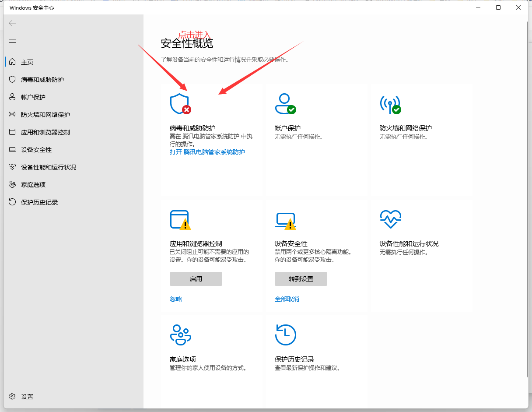Open the 帐户保护 person icon tile
The width and height of the screenshot is (532, 412).
coord(285,104)
